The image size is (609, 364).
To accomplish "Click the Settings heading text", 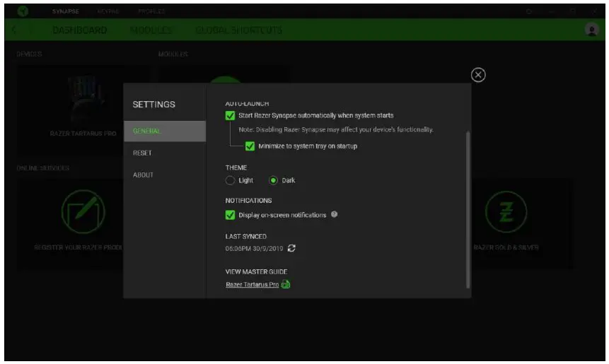I will (153, 105).
